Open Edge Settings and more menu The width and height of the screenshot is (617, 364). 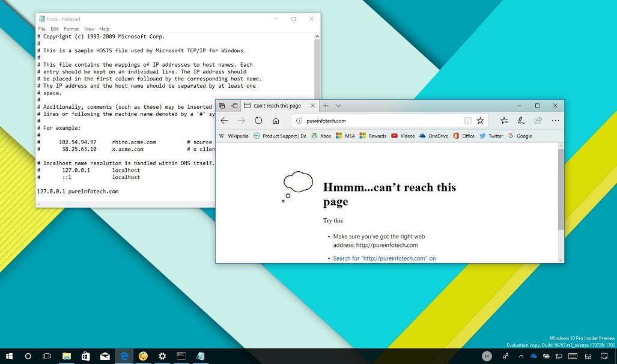pyautogui.click(x=555, y=121)
